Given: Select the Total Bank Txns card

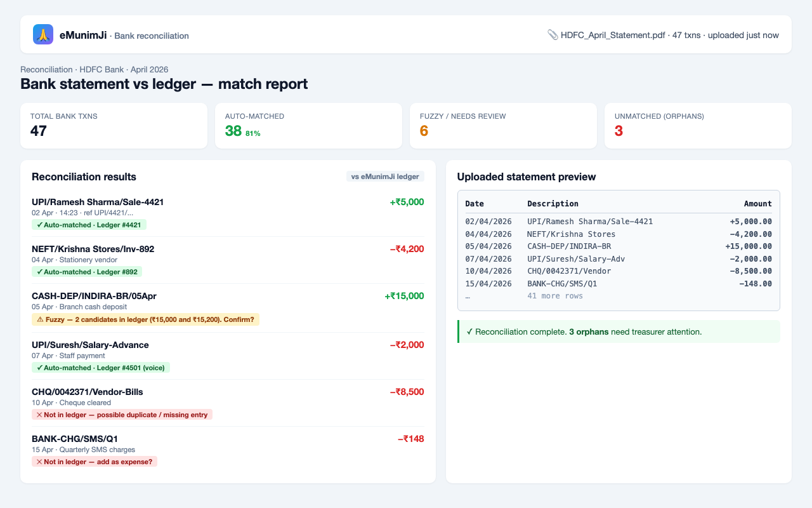Looking at the screenshot, I should coord(114,126).
